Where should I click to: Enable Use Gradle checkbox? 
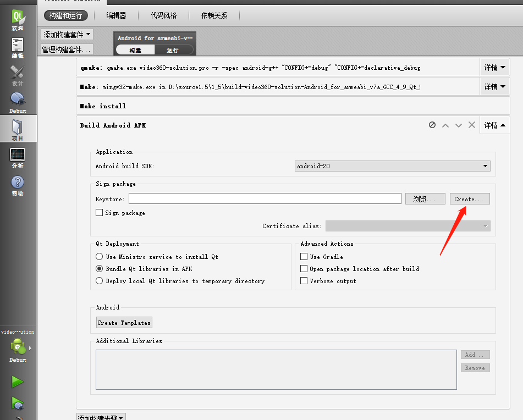point(304,257)
